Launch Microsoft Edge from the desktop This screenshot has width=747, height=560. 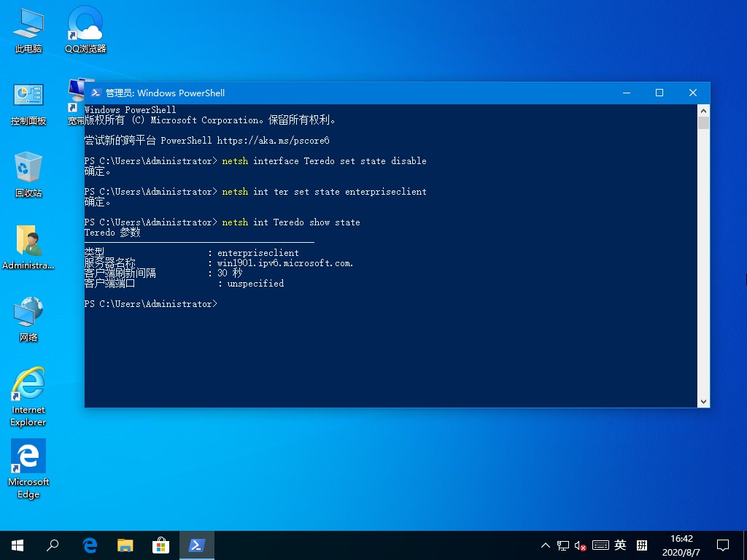coord(27,458)
